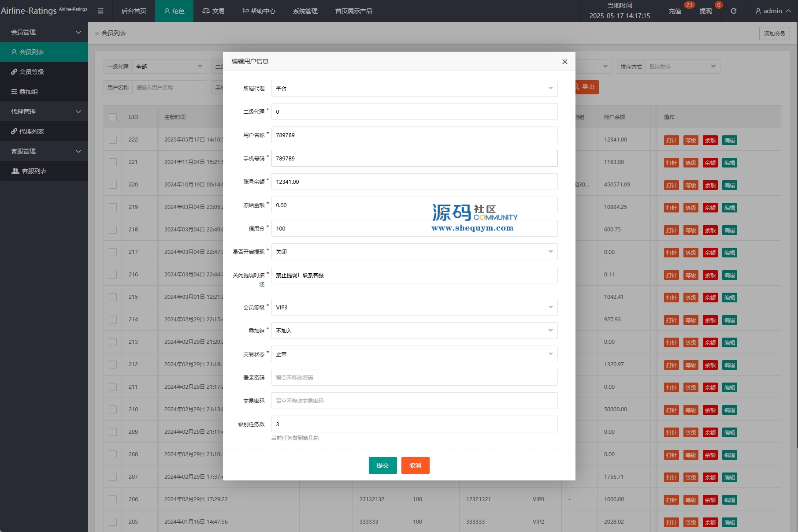Image resolution: width=798 pixels, height=532 pixels.
Task: Click the orange 取消 button
Action: (x=415, y=465)
